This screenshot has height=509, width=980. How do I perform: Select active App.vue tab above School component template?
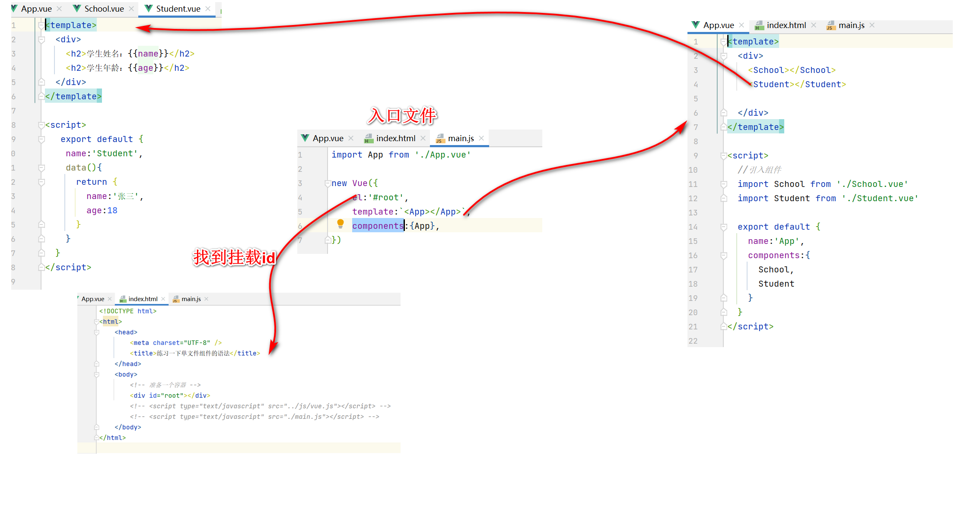click(718, 25)
